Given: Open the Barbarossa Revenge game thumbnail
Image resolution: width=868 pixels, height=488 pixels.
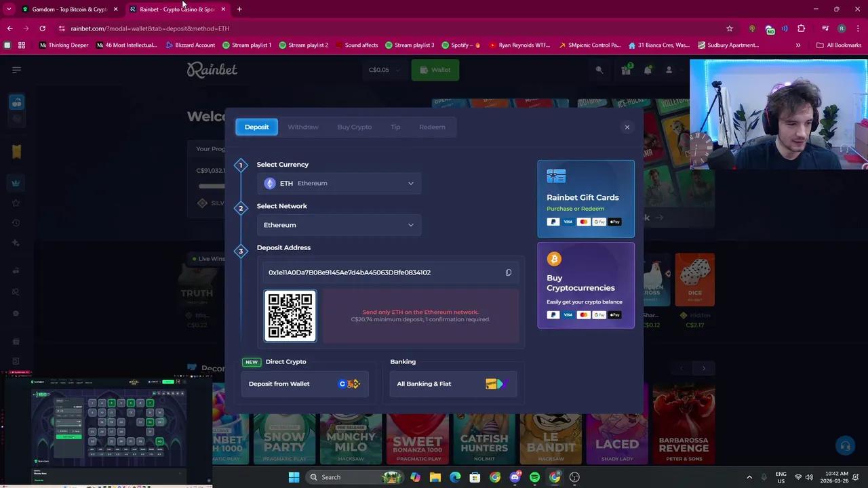Looking at the screenshot, I should point(684,424).
